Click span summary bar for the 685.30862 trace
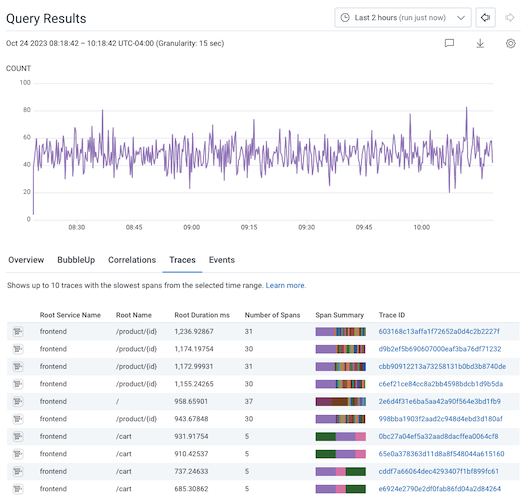Image resolution: width=525 pixels, height=500 pixels. (341, 489)
